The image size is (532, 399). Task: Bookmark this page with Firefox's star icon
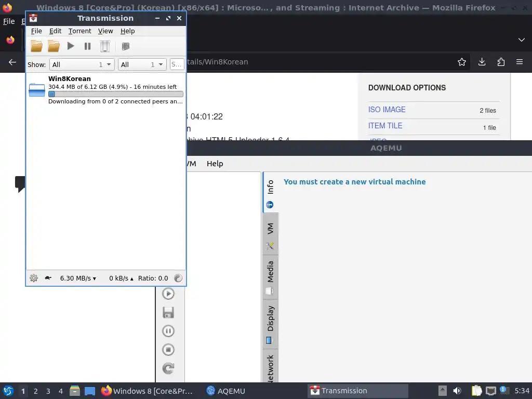click(462, 62)
